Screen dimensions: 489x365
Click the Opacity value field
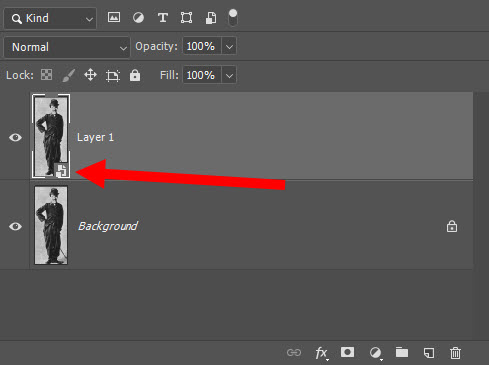coord(201,46)
